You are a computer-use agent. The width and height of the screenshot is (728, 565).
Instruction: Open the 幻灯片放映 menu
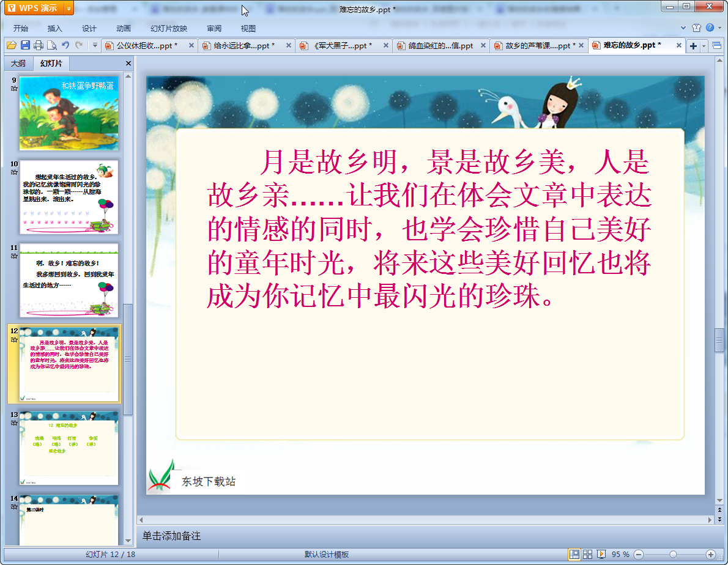(169, 28)
